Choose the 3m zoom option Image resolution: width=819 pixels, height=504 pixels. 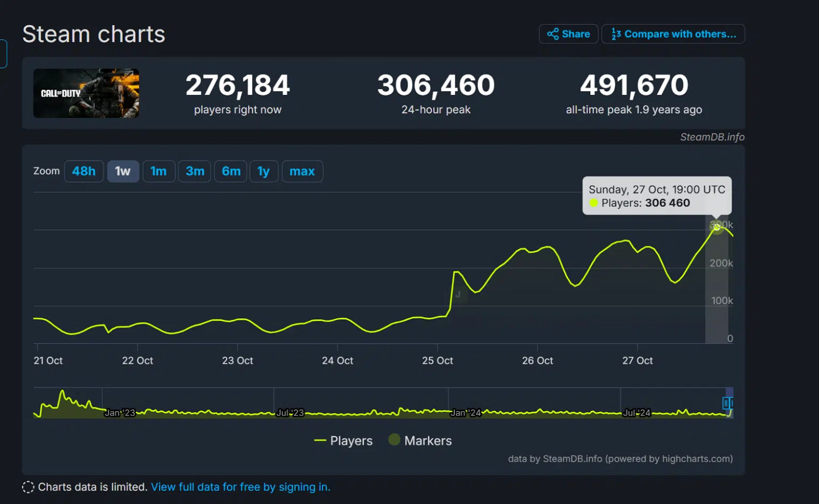click(194, 171)
